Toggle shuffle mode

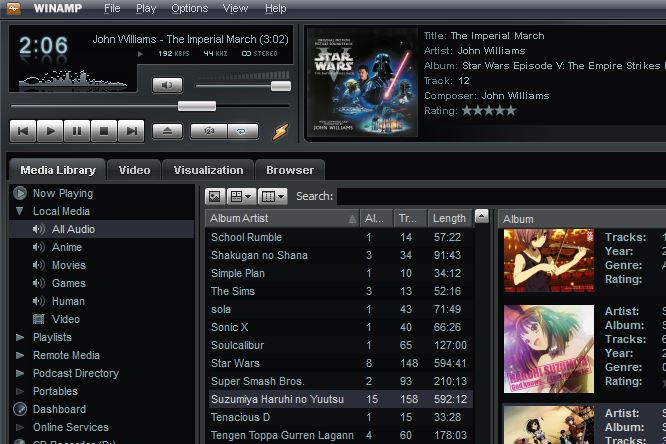tap(209, 131)
